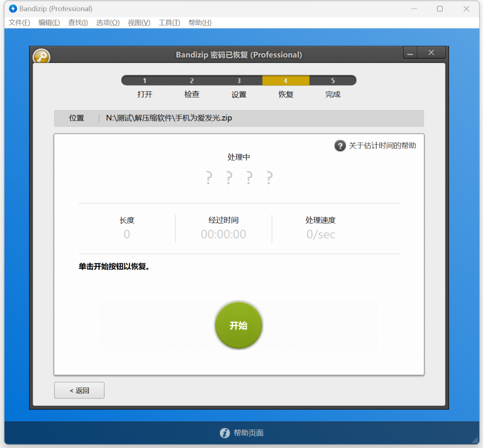Select step 2 检查 in progress bar

tap(191, 80)
